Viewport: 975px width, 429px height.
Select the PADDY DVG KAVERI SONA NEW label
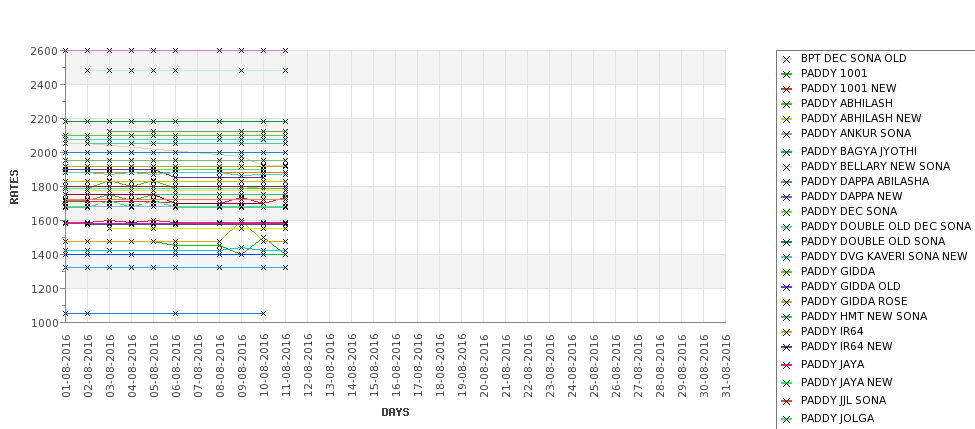(884, 256)
